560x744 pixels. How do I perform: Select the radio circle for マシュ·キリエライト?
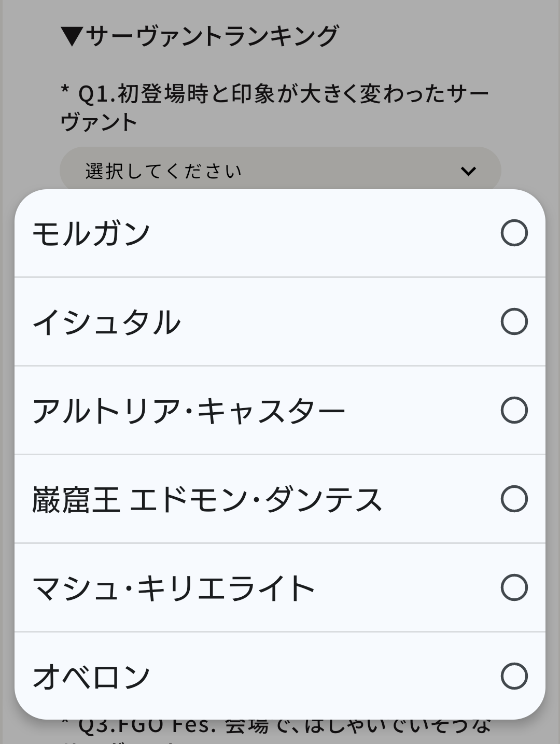[514, 587]
